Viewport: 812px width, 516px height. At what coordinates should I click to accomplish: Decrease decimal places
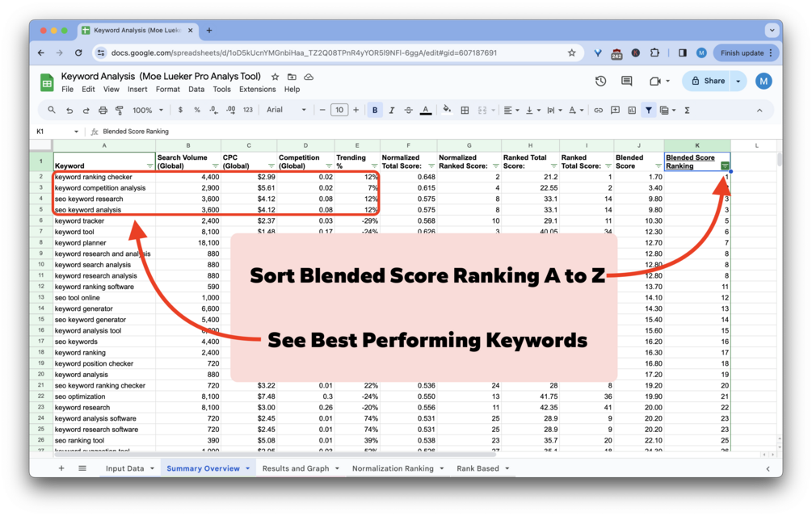213,111
